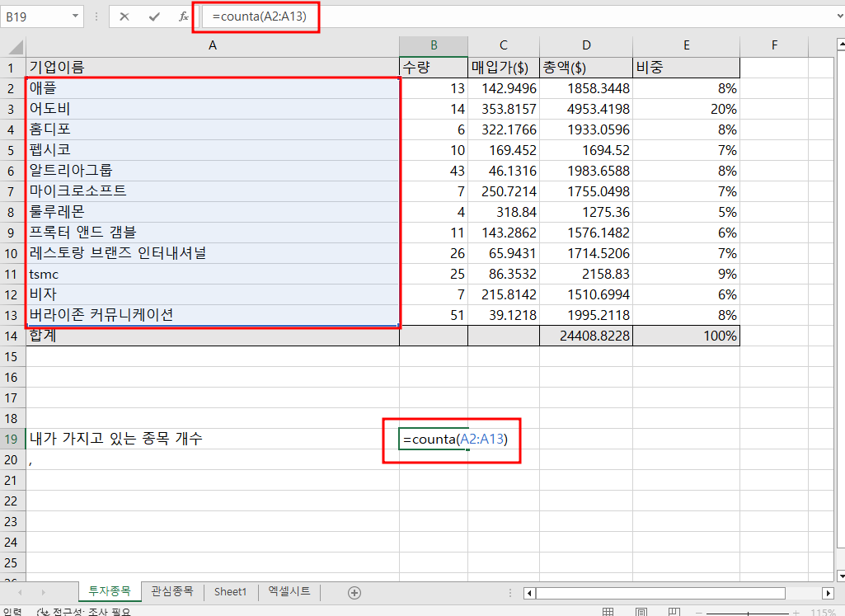Select cell with value 353.8157
Screen dimensions: 845x616
[x=504, y=109]
